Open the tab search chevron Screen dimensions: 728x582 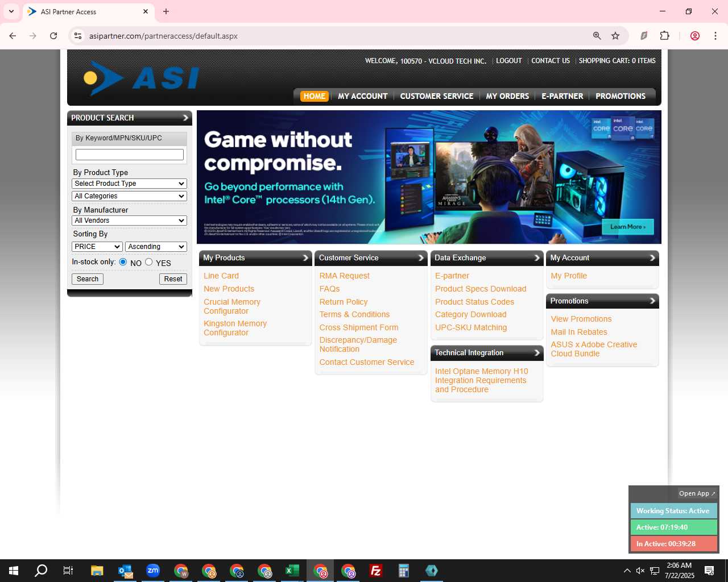coord(11,11)
